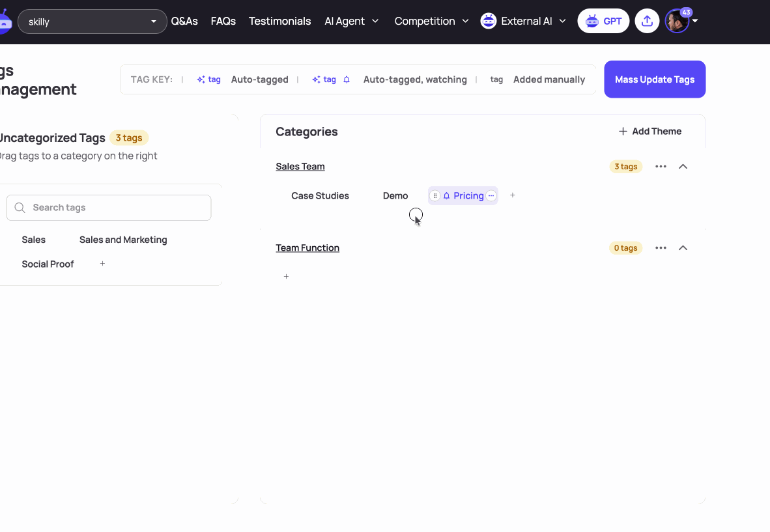The height and width of the screenshot is (532, 770).
Task: Click the drag handle on Pricing tag
Action: click(435, 196)
